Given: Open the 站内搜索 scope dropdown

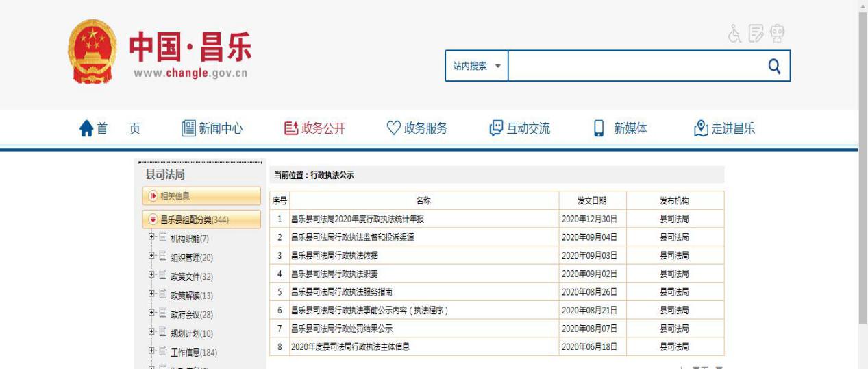Looking at the screenshot, I should click(x=477, y=66).
